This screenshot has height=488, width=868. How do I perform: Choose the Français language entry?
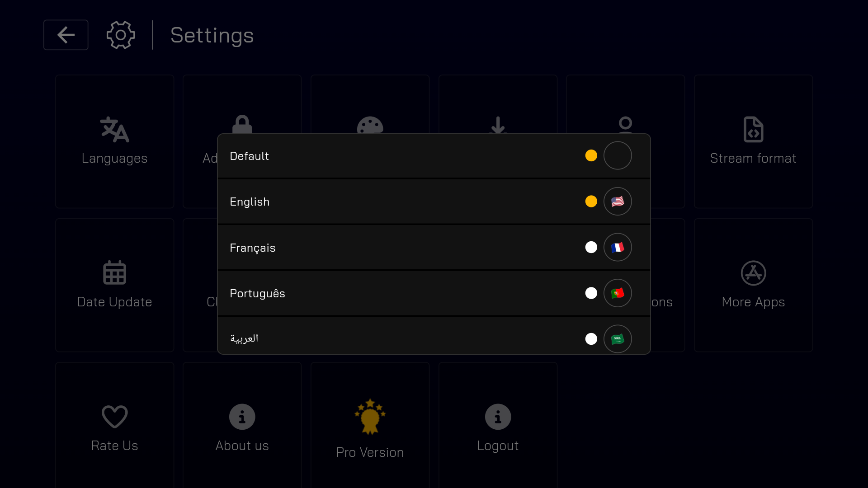tap(253, 248)
